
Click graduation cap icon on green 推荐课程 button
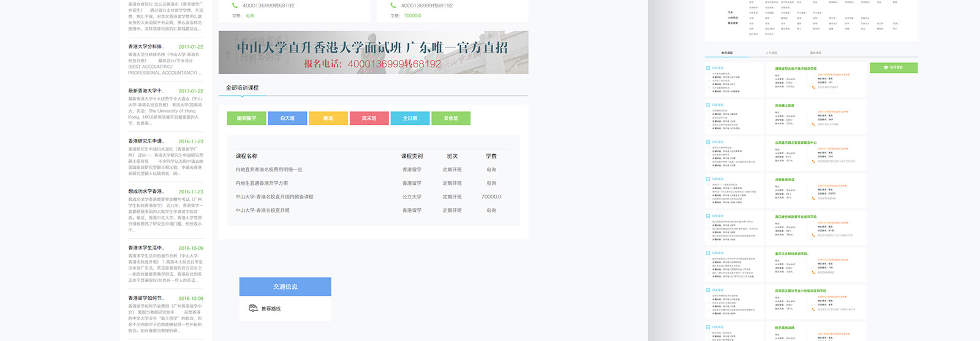[886, 67]
